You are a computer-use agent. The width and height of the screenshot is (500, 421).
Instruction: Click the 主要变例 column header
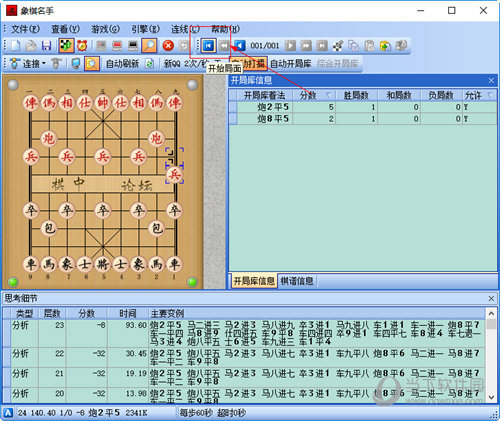click(317, 313)
